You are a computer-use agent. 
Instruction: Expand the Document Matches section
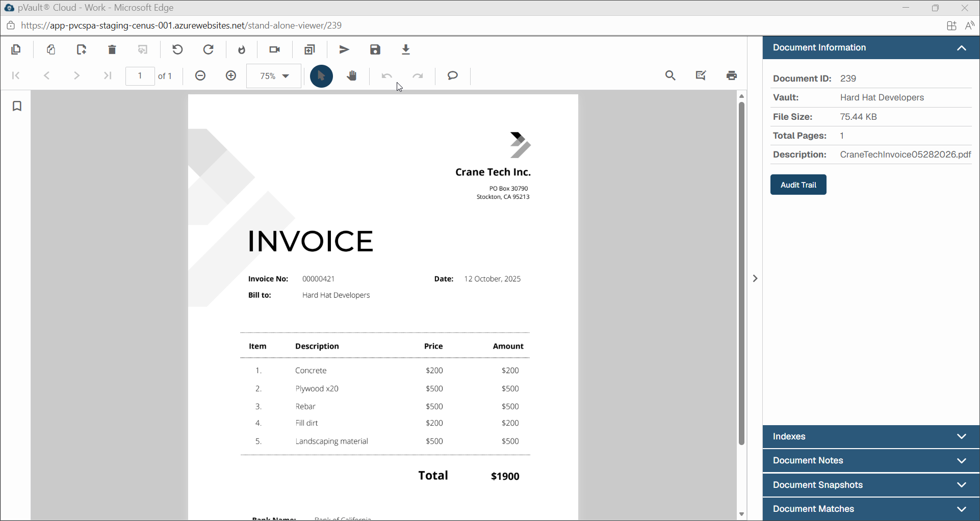[x=871, y=509]
